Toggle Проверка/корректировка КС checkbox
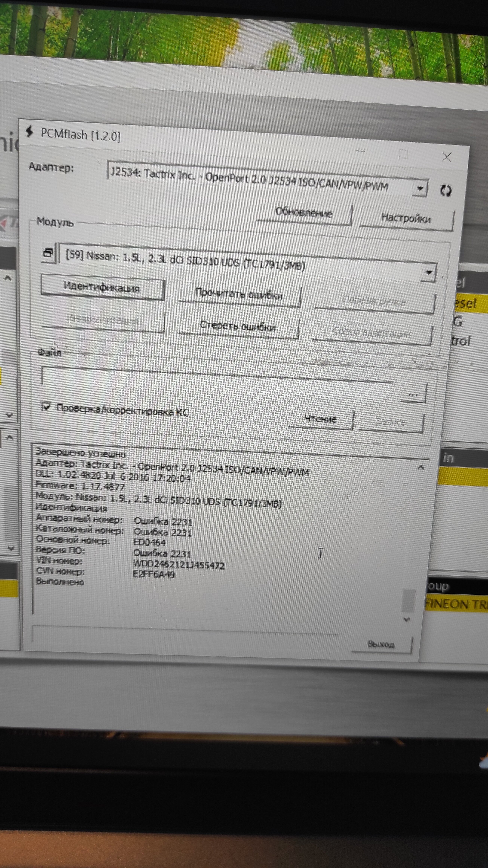The image size is (488, 868). tap(46, 407)
